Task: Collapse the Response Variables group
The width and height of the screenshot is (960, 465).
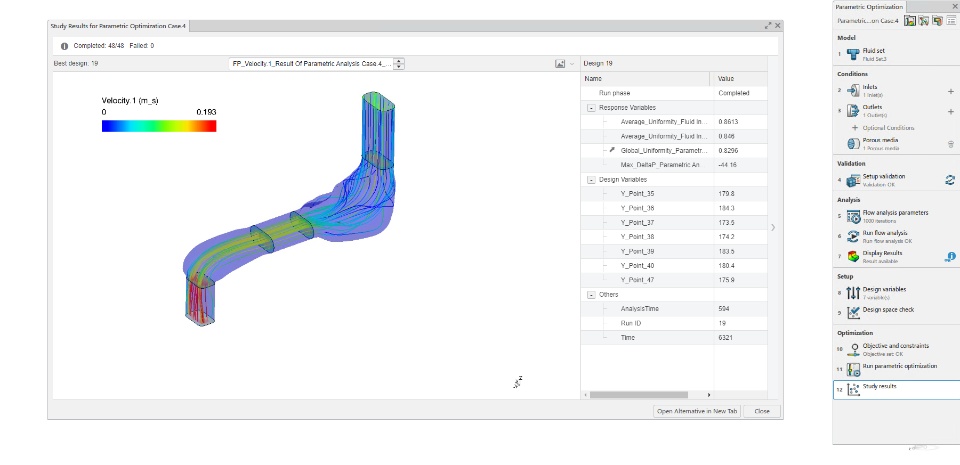Action: tap(591, 108)
